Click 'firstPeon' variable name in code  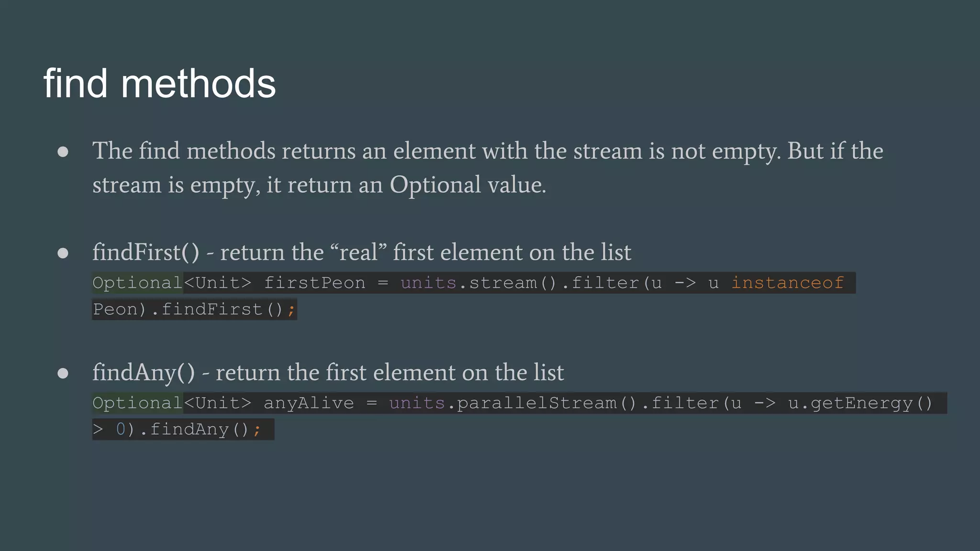314,283
